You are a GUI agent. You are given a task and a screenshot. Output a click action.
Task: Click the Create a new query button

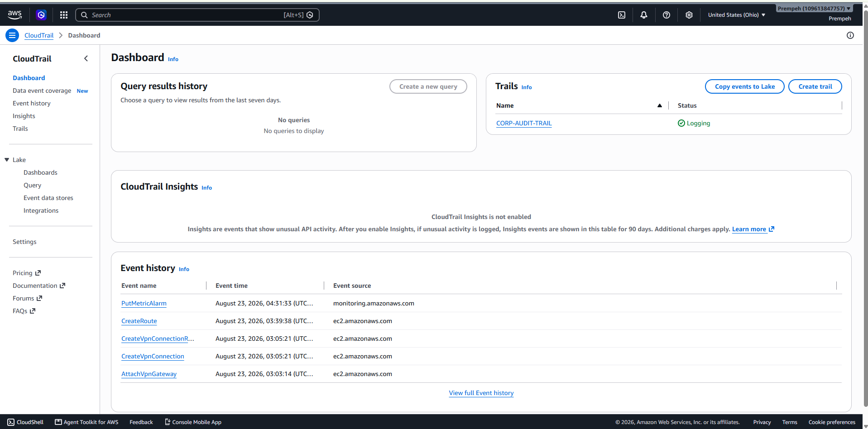click(x=428, y=86)
